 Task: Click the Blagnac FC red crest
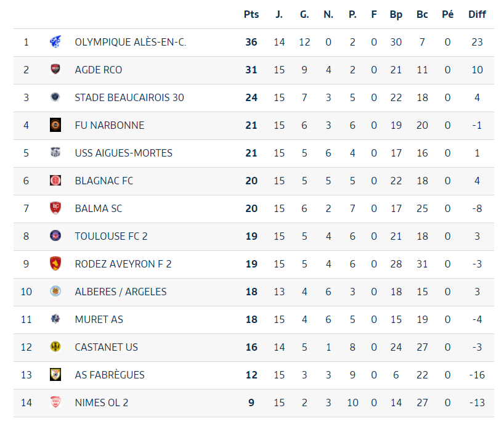coord(55,180)
